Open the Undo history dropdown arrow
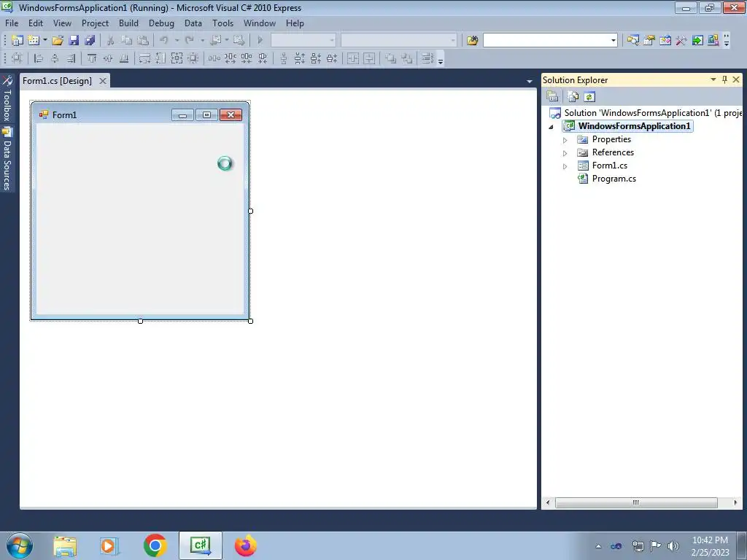Image resolution: width=747 pixels, height=560 pixels. click(x=177, y=41)
